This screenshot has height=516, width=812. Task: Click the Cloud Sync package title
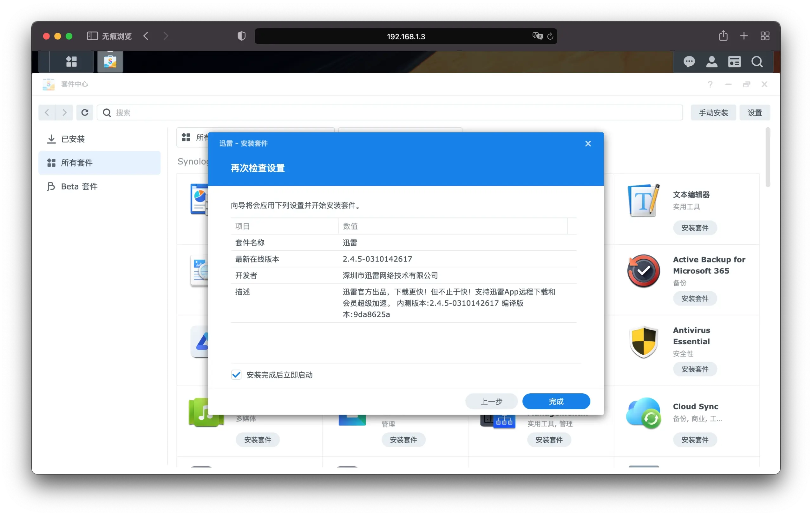coord(696,406)
